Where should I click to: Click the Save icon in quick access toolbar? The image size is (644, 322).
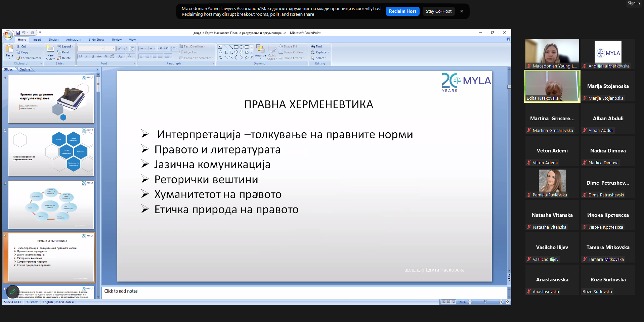18,33
